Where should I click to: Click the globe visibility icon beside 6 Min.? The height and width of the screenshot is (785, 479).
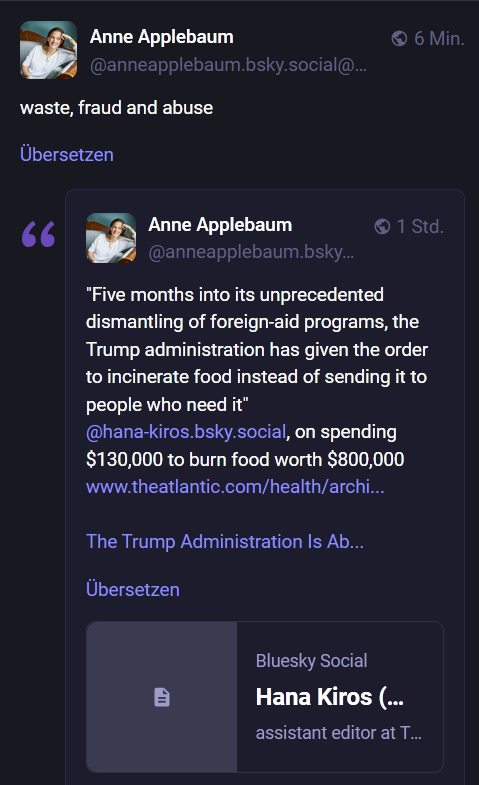point(399,39)
